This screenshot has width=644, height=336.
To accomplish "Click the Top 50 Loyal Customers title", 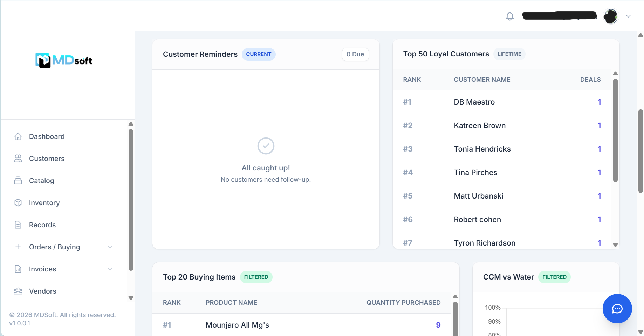I will pos(446,54).
